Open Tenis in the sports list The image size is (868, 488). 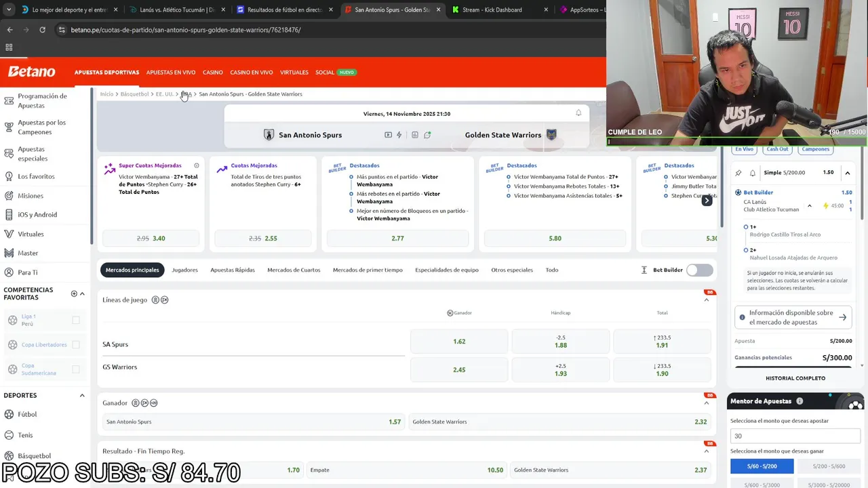pos(25,435)
